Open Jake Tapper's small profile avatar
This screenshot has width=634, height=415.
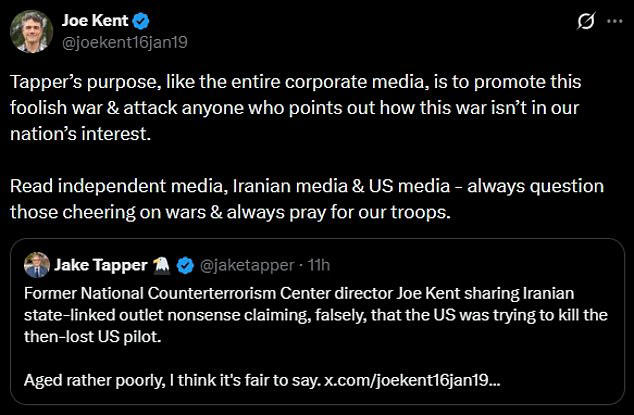pyautogui.click(x=36, y=265)
